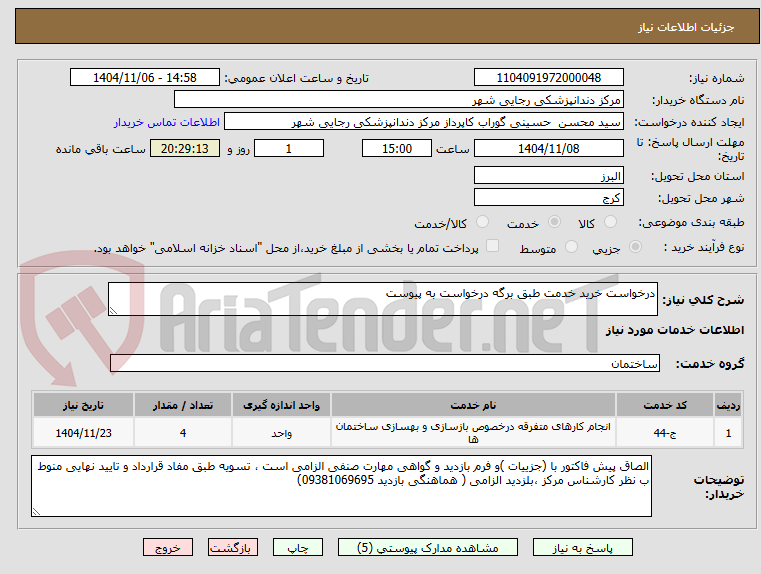Open مشاهده مدارک پیوستی (5) attachments

[428, 547]
